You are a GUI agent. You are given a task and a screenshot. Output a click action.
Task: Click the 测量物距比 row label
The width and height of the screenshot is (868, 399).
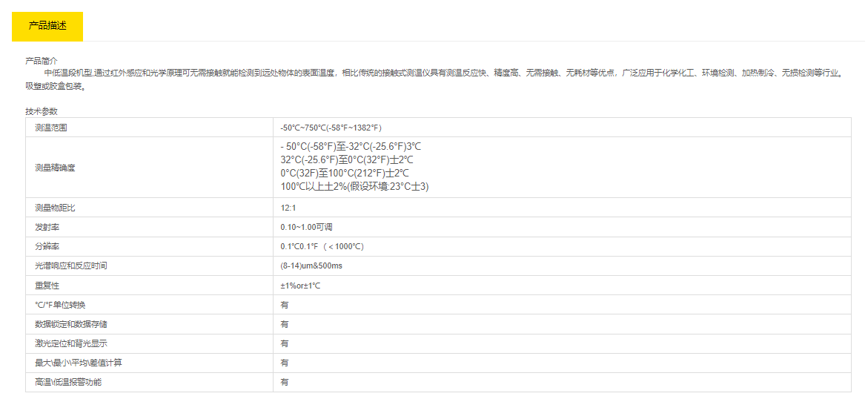(55, 208)
